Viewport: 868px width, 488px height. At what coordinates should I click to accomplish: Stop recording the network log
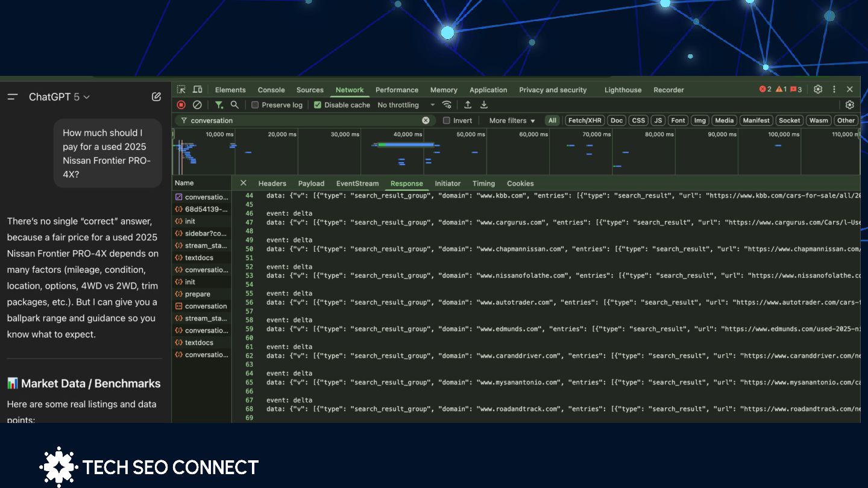click(181, 105)
